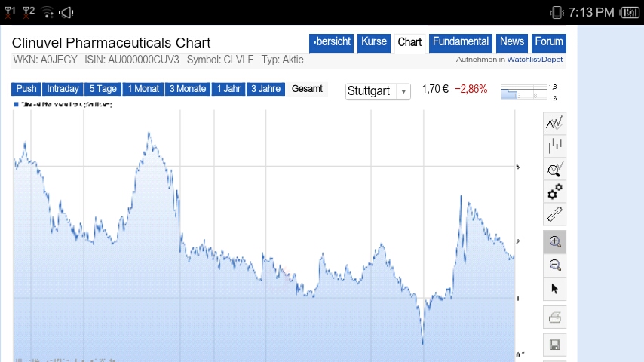This screenshot has height=362, width=644.
Task: Toggle the Push live updates button
Action: tap(26, 89)
